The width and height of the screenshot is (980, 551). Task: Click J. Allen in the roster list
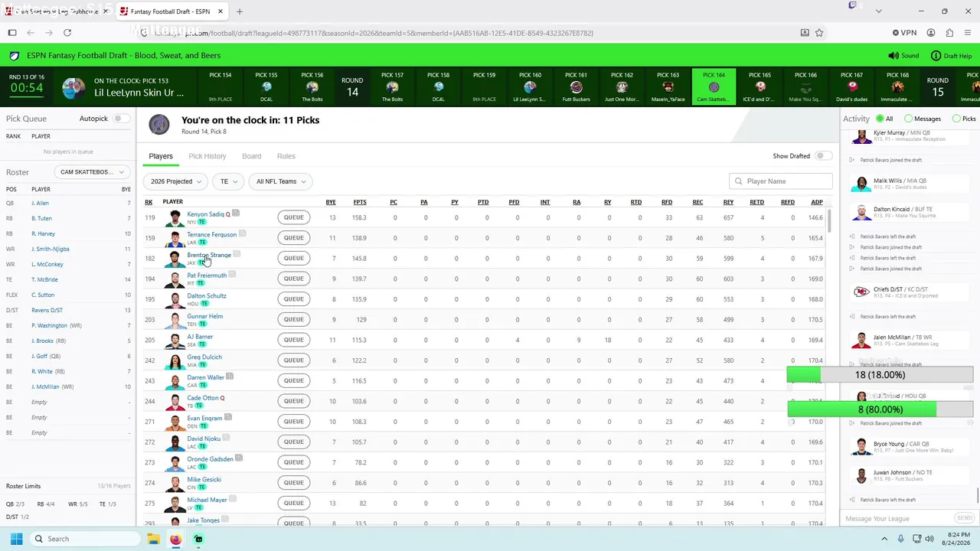coord(40,203)
